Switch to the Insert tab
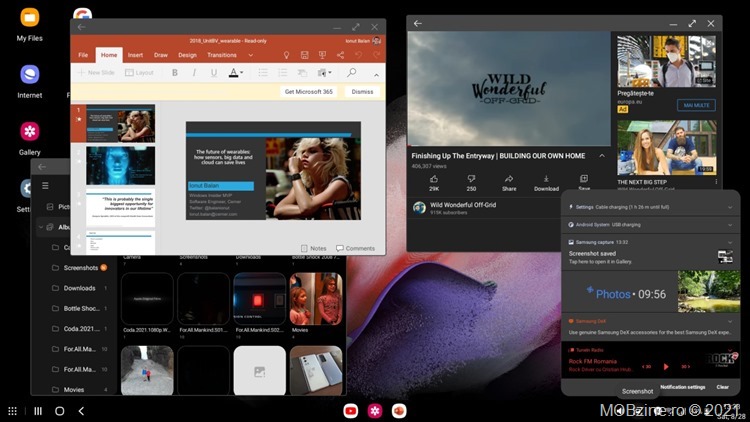750x422 pixels. click(135, 55)
